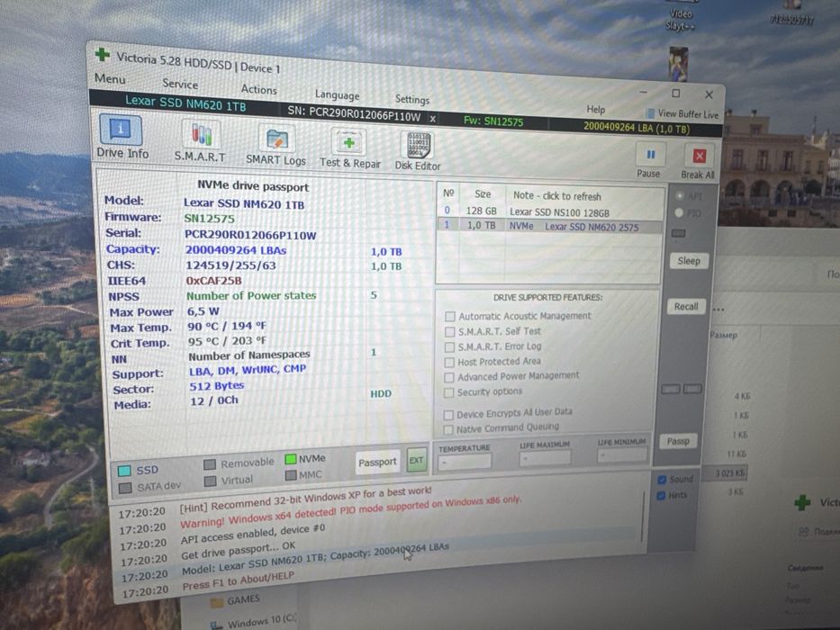Open the Menu menu
This screenshot has width=840, height=630.
[110, 79]
